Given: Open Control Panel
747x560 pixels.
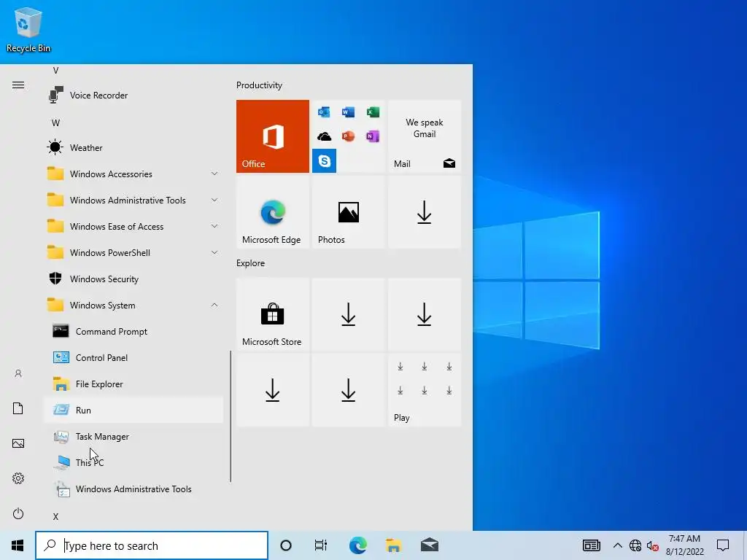Looking at the screenshot, I should 133,357.
